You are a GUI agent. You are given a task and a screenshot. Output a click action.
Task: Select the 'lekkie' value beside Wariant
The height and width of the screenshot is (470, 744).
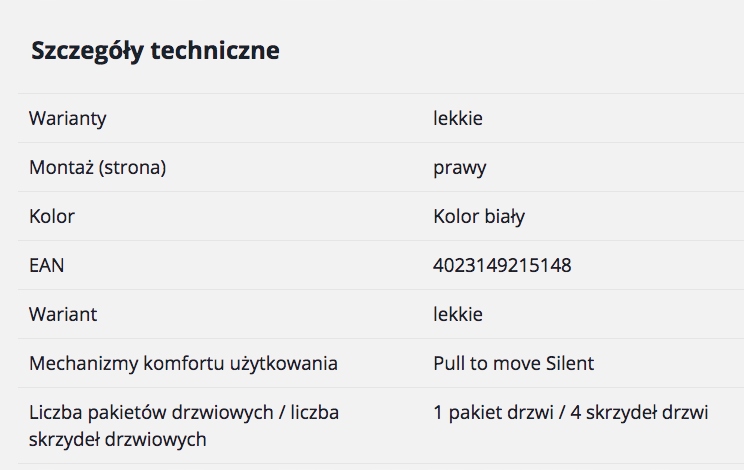[x=457, y=314]
